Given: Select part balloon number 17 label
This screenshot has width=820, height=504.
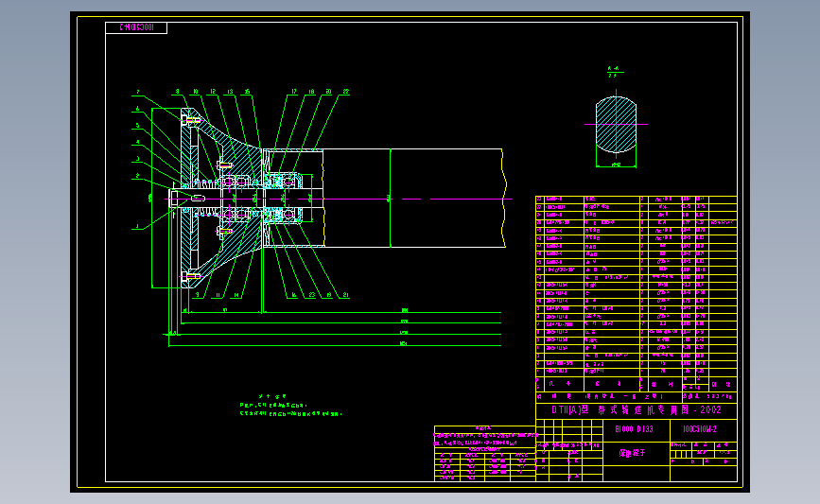Looking at the screenshot, I should pyautogui.click(x=294, y=92).
